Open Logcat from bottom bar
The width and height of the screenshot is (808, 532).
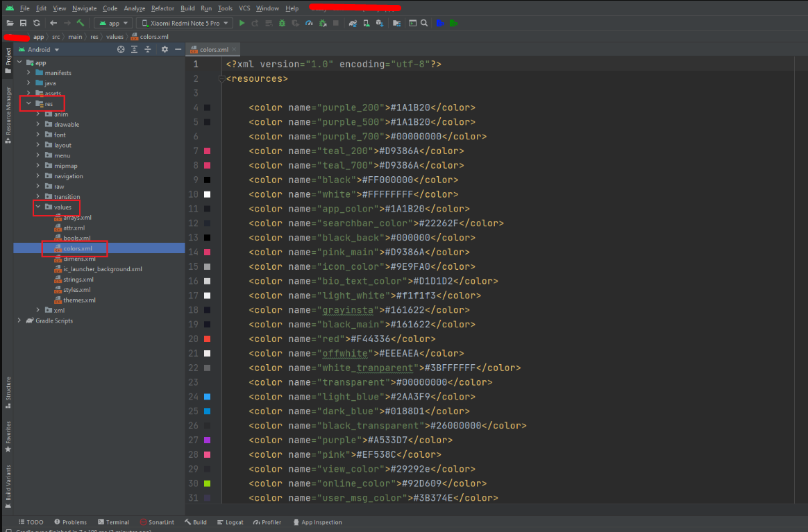coord(230,522)
